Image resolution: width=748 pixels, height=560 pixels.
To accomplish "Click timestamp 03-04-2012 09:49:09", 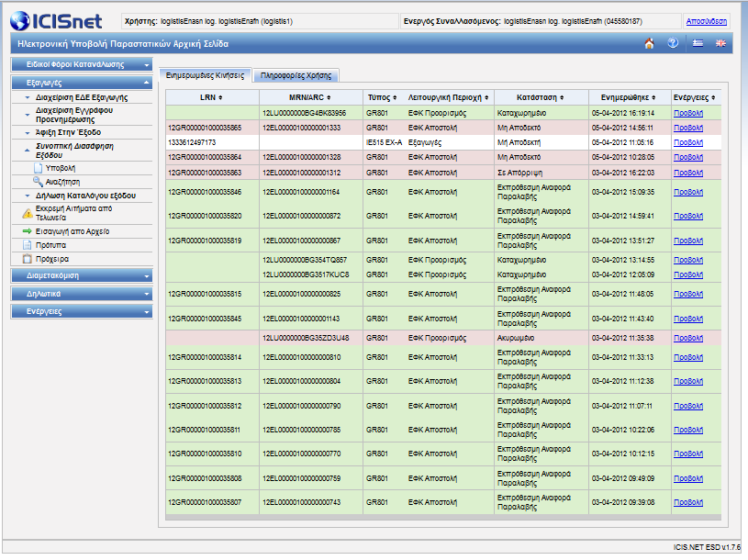I will point(622,478).
